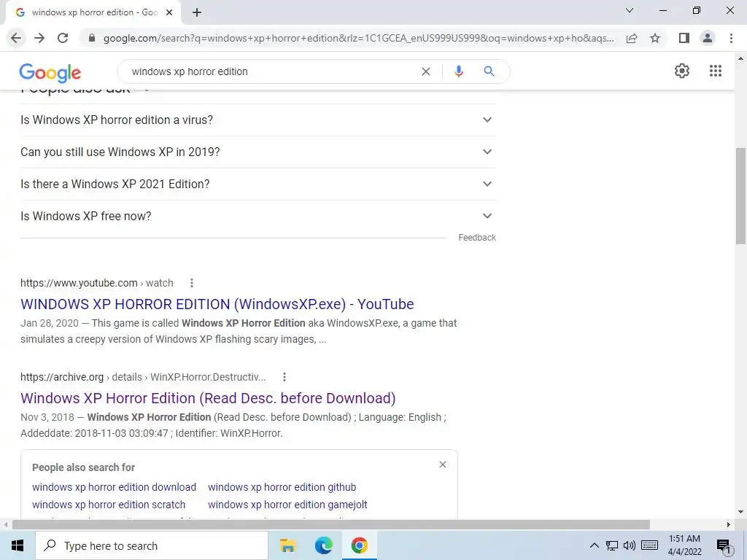Click the scroll right arrow
The height and width of the screenshot is (560, 747).
pos(729,525)
